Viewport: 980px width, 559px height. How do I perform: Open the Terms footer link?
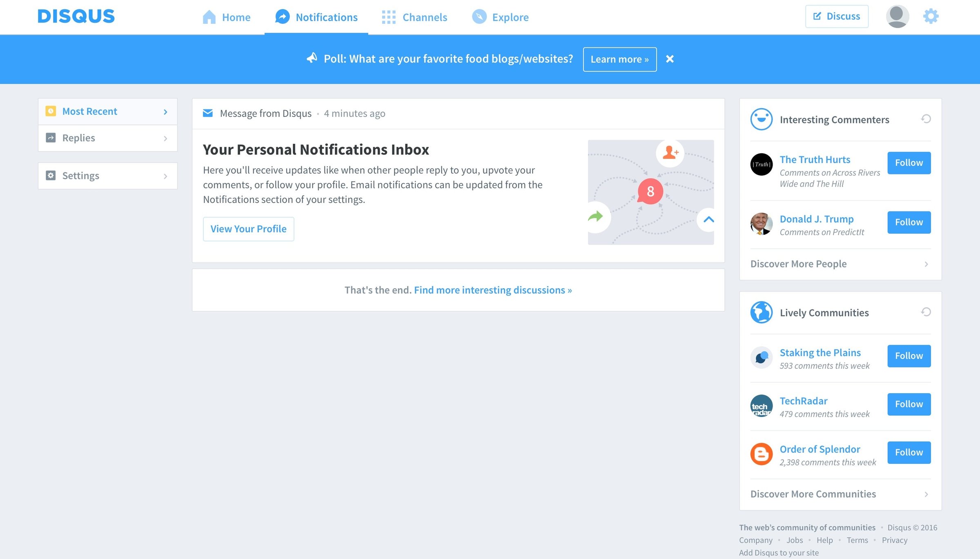(857, 540)
